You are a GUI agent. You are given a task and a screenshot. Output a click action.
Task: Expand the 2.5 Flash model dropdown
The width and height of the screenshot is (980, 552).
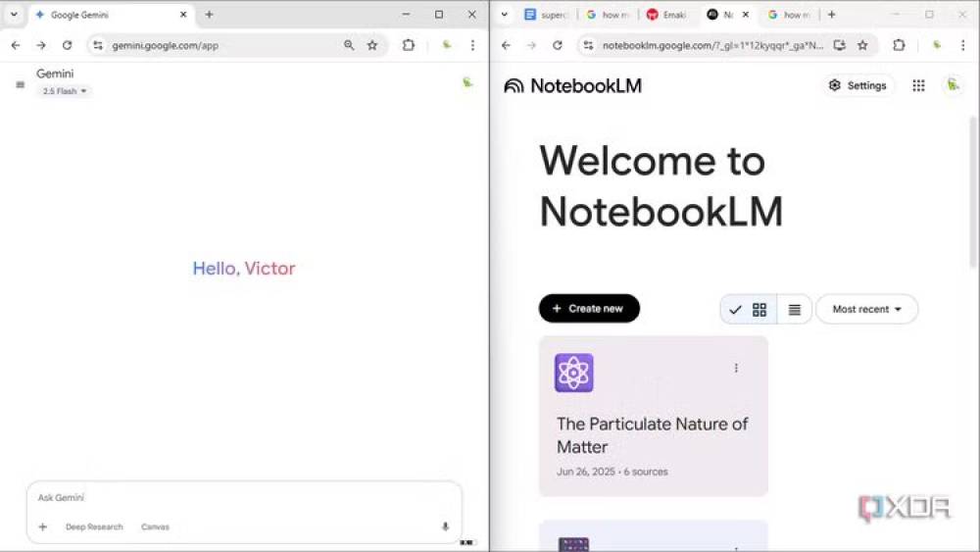click(x=64, y=91)
